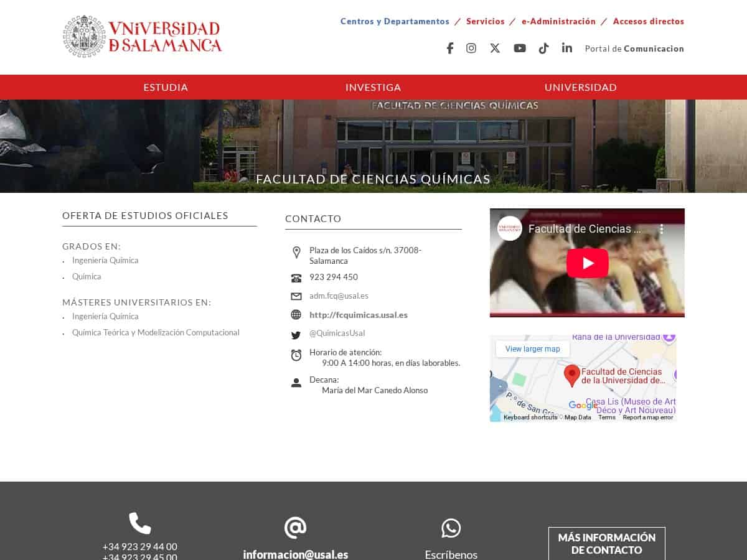The image size is (747, 560).
Task: Open the INVESTIGA menu
Action: [373, 87]
